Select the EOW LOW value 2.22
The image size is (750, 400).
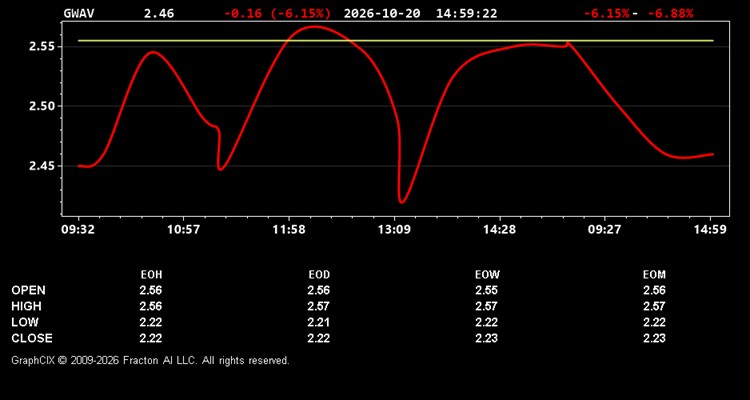tap(486, 322)
